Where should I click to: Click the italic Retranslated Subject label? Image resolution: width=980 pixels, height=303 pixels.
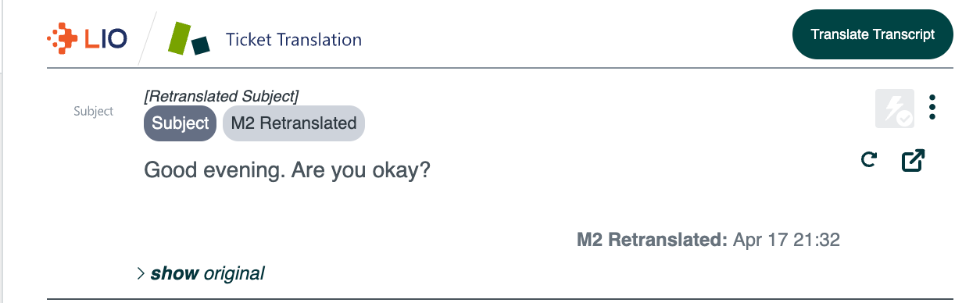pyautogui.click(x=221, y=96)
